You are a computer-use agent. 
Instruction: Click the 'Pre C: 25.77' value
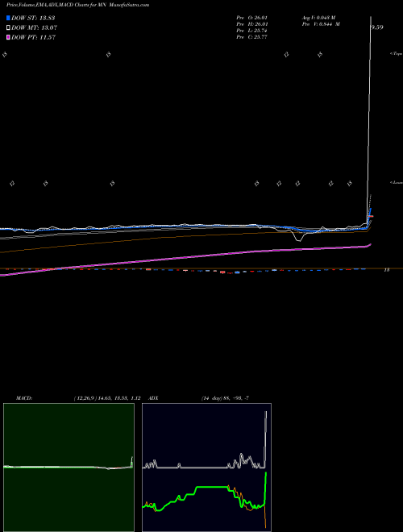click(x=251, y=37)
